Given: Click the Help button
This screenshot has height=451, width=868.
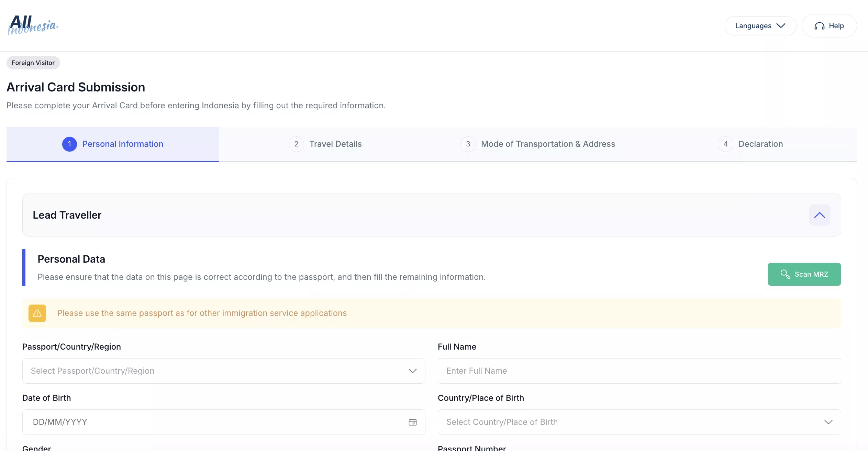Looking at the screenshot, I should tap(836, 26).
